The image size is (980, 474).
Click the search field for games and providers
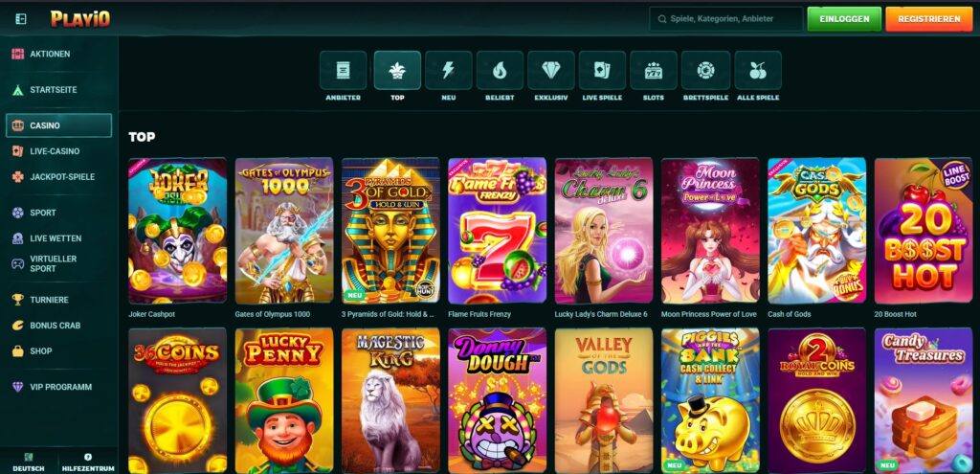726,19
